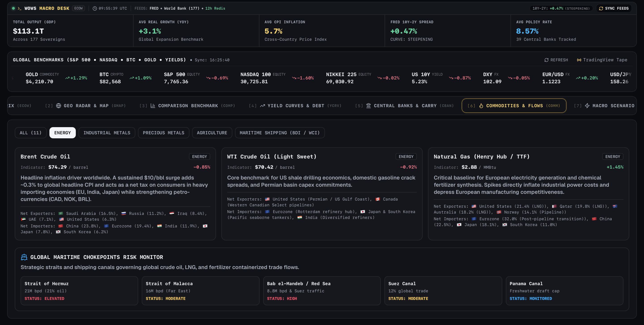Filter by AGRICULTURE commodities

pyautogui.click(x=212, y=133)
